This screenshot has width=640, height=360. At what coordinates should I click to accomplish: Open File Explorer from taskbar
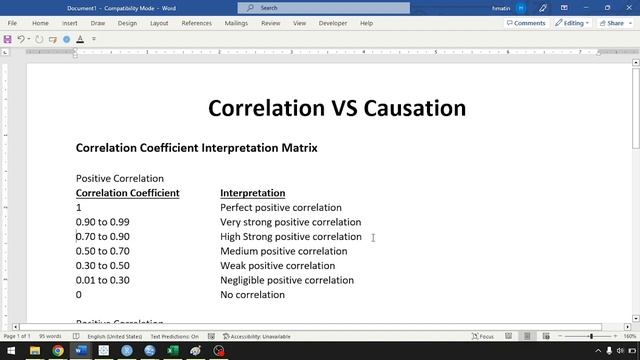(x=35, y=351)
